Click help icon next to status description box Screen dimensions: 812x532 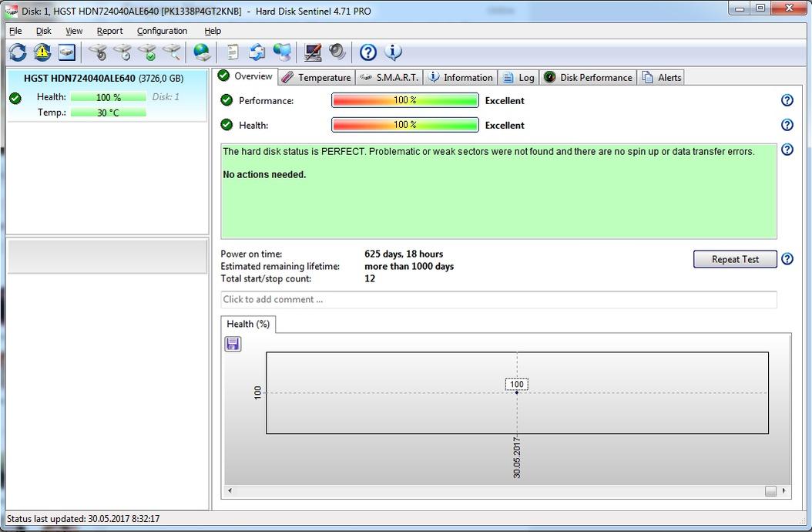[x=787, y=150]
